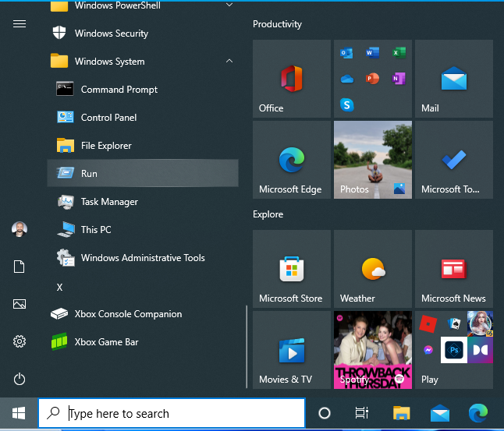This screenshot has height=431, width=504.
Task: Launch Edge from the taskbar
Action: 478,413
